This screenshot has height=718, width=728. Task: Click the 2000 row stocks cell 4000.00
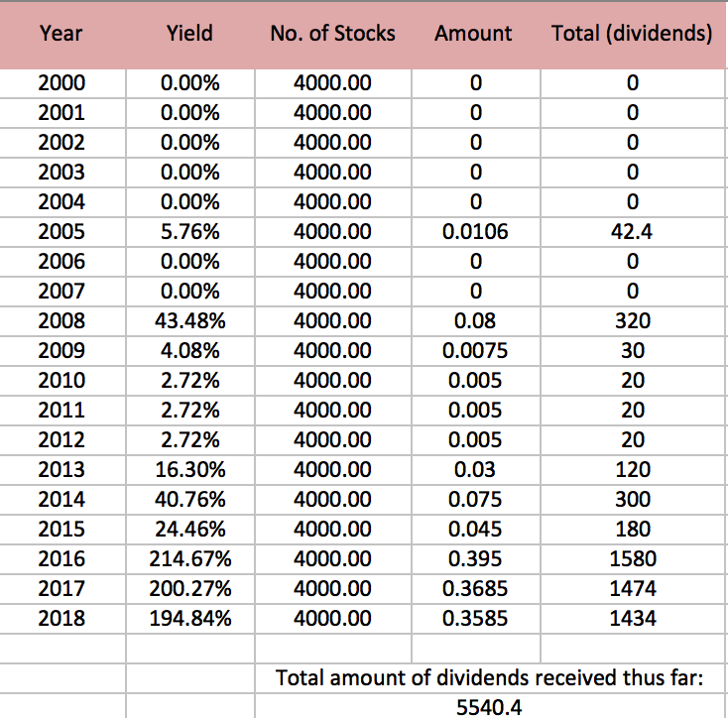click(333, 83)
